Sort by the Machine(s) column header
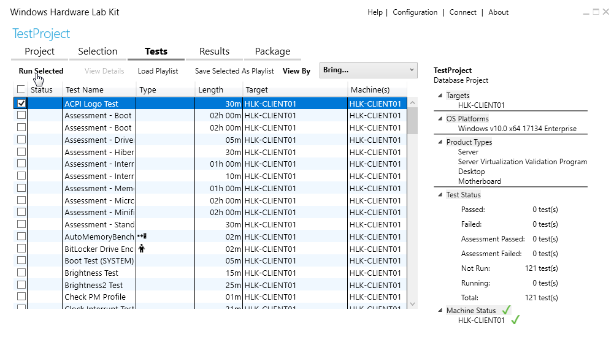The height and width of the screenshot is (364, 614). pos(370,89)
